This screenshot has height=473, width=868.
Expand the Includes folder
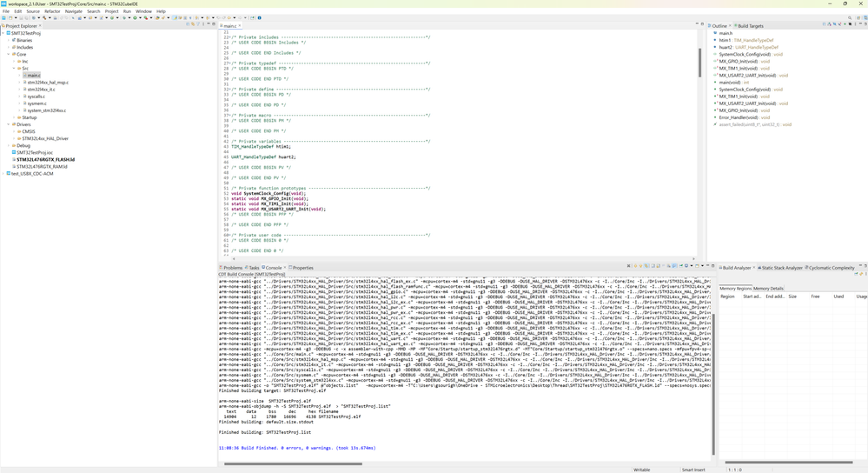coord(9,48)
